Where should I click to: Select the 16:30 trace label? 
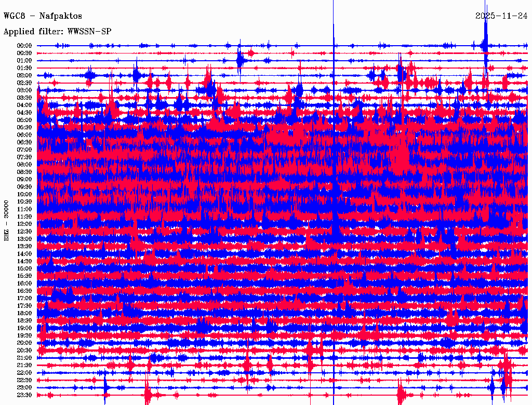[24, 291]
